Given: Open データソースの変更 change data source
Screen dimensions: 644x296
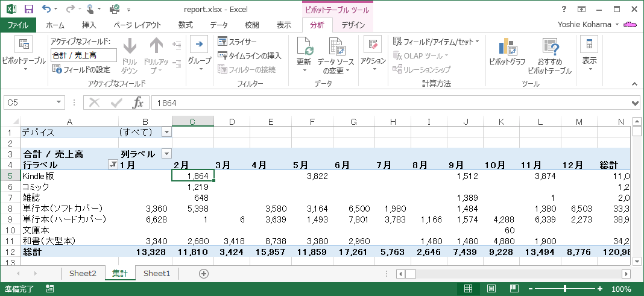Looking at the screenshot, I should [x=335, y=56].
